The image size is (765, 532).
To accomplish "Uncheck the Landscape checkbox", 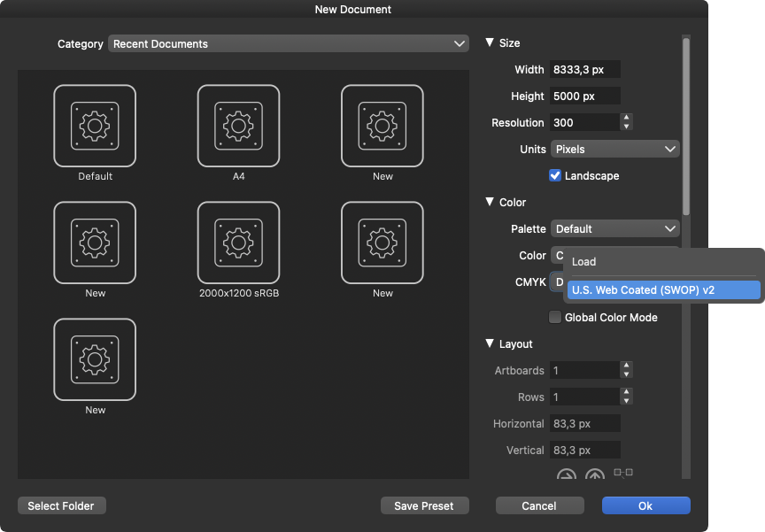I will 556,175.
